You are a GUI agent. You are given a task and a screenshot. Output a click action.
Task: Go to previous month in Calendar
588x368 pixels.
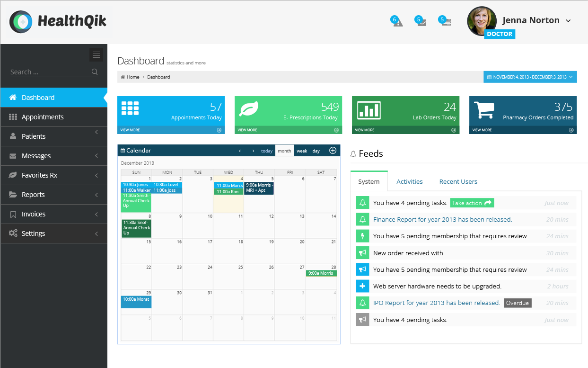click(240, 151)
